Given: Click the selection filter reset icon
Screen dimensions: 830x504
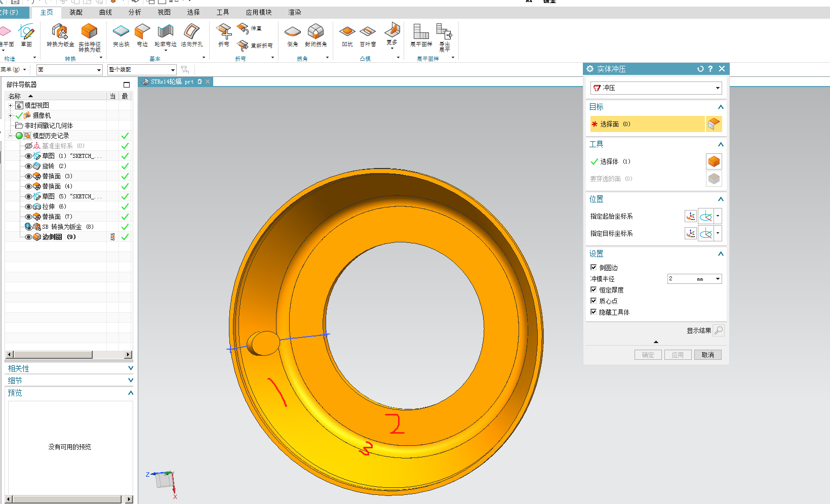Looking at the screenshot, I should (x=185, y=69).
